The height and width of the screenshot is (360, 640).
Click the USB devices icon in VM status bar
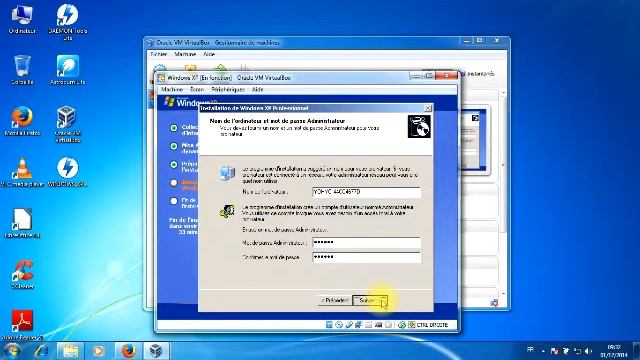click(x=349, y=325)
